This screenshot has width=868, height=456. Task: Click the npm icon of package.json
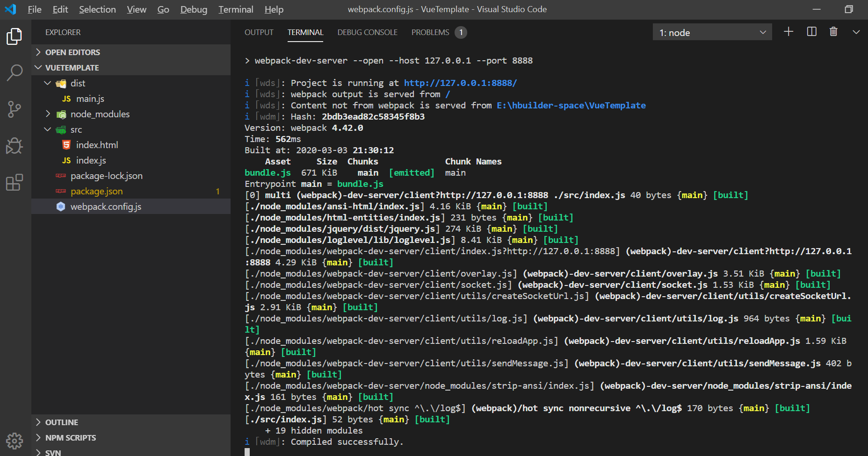[x=61, y=191]
